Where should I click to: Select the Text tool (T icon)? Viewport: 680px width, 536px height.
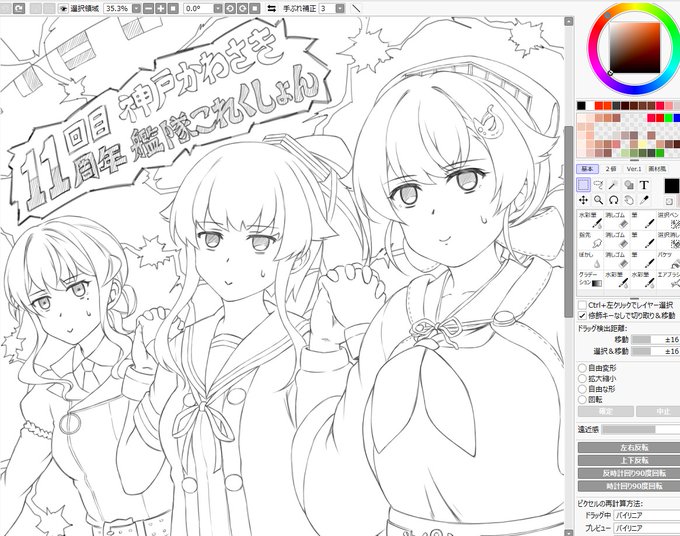coord(644,185)
